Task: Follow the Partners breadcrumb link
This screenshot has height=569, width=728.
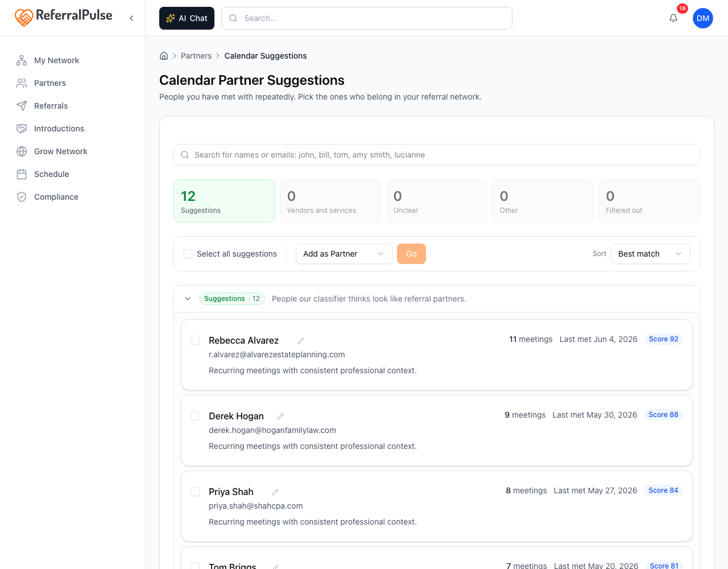Action: point(196,56)
